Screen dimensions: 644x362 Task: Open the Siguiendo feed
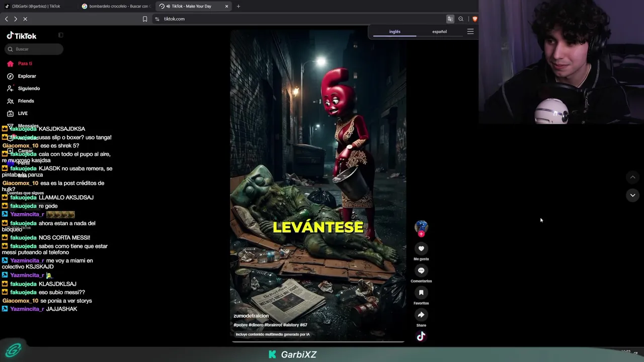[x=24, y=88]
